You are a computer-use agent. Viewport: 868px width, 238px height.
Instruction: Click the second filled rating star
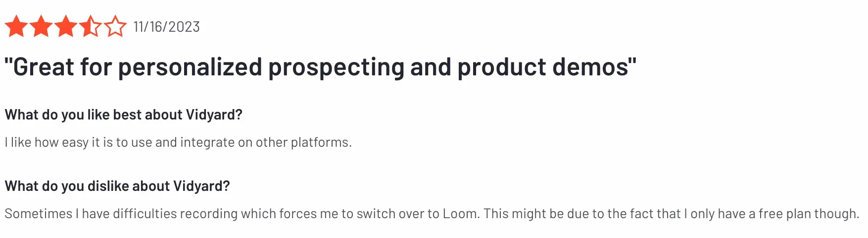[41, 26]
